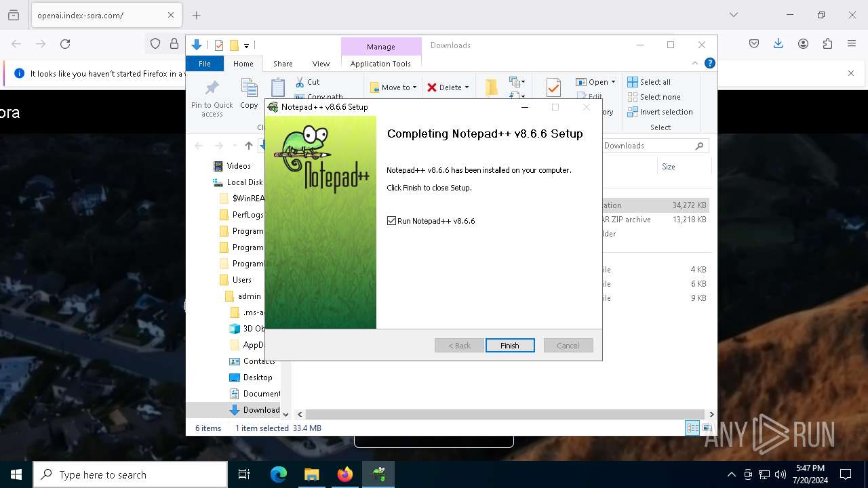Click taskbar search box
This screenshot has height=488, width=868.
click(x=130, y=474)
